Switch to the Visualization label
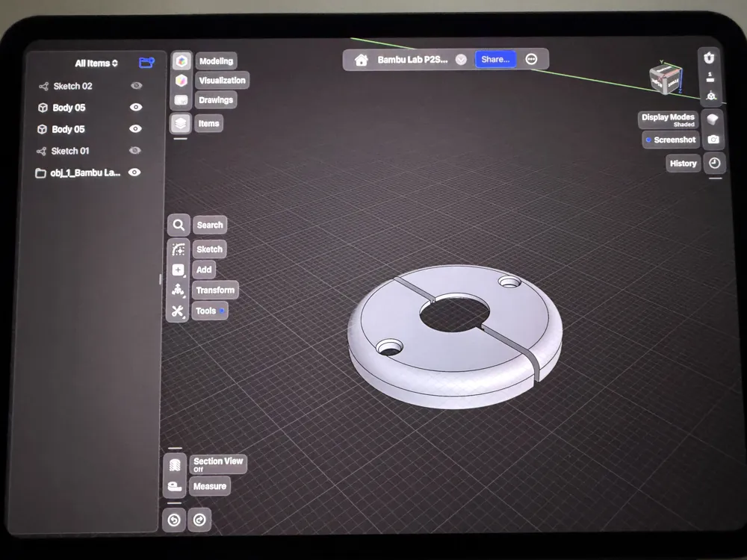The image size is (747, 560). (x=222, y=81)
